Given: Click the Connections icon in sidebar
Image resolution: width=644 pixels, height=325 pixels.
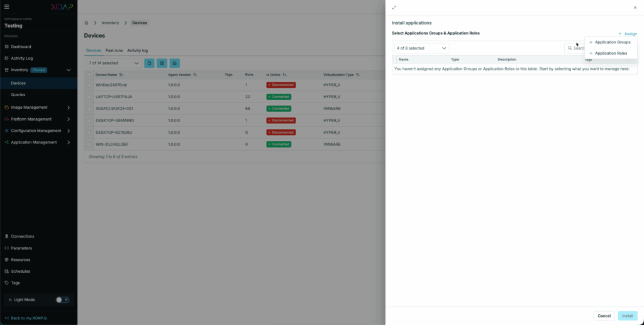Looking at the screenshot, I should coord(6,236).
